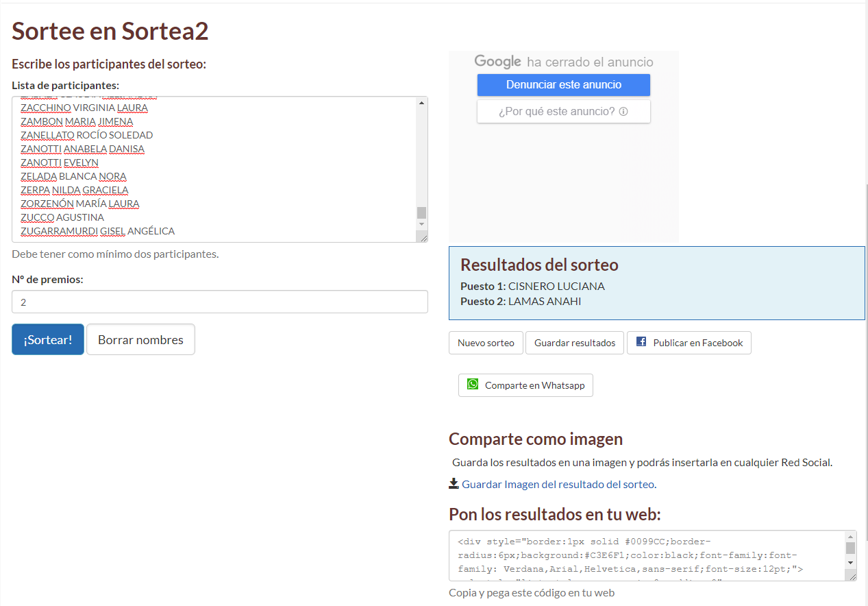Click winner LAMAS ANAHI in results
This screenshot has width=868, height=606.
[x=545, y=302]
